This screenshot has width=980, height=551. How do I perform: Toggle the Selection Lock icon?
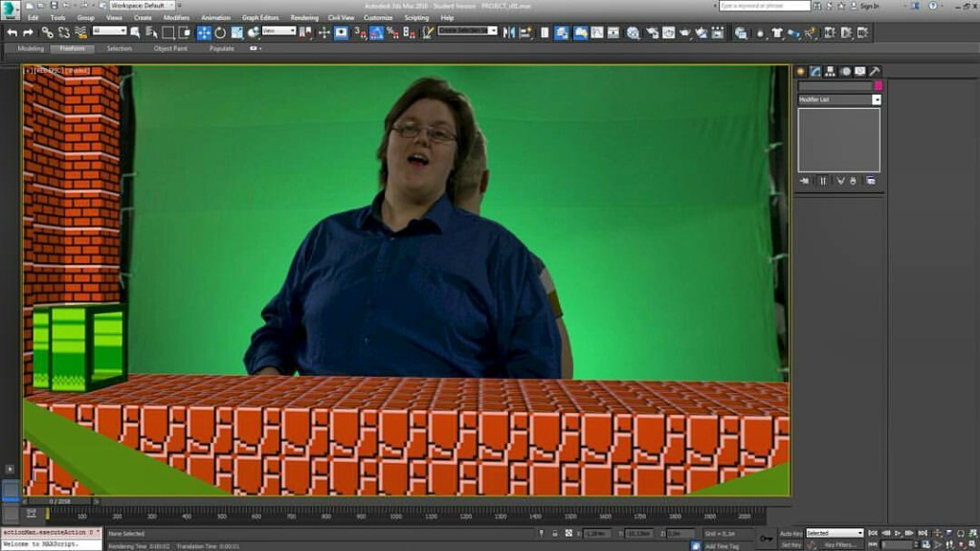point(554,534)
